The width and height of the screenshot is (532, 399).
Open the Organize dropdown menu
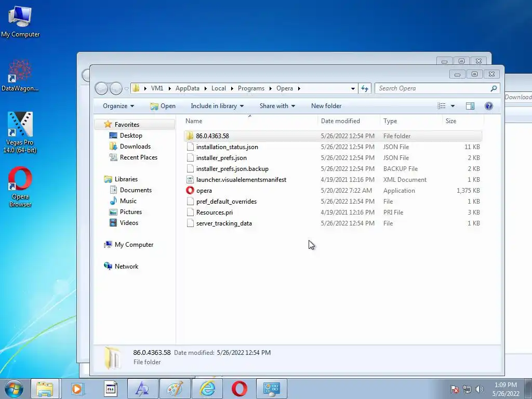point(118,106)
